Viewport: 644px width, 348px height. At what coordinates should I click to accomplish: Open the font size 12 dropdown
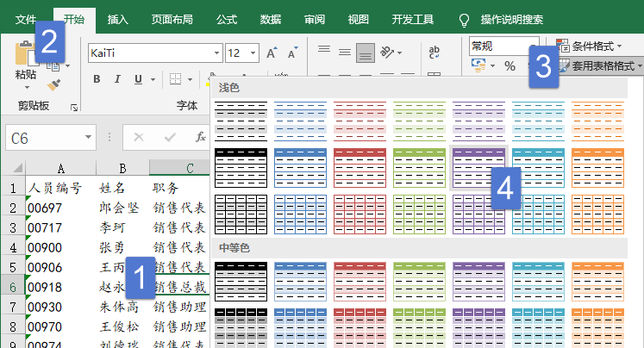[x=253, y=53]
